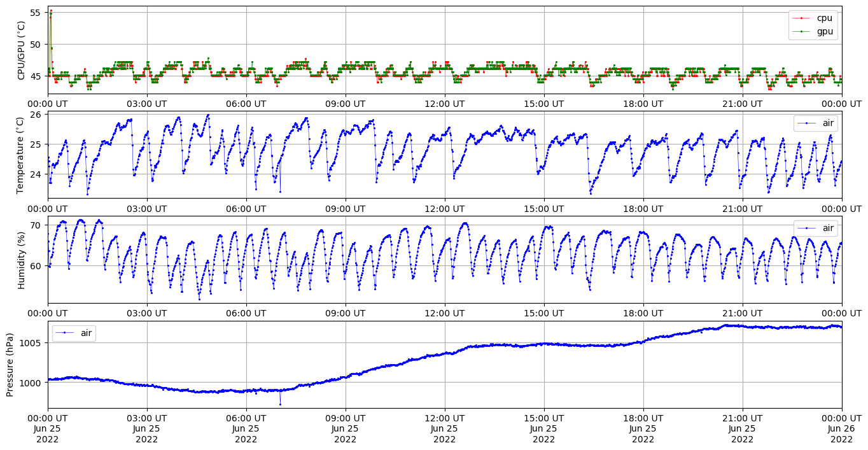Click the '70' humidity tick value
The width and height of the screenshot is (868, 450).
[x=36, y=225]
